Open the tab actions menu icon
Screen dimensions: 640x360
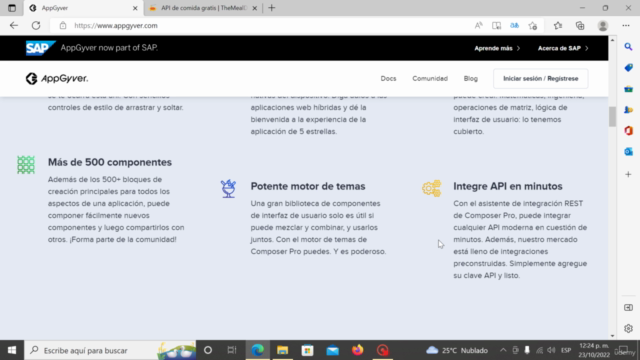pyautogui.click(x=12, y=8)
